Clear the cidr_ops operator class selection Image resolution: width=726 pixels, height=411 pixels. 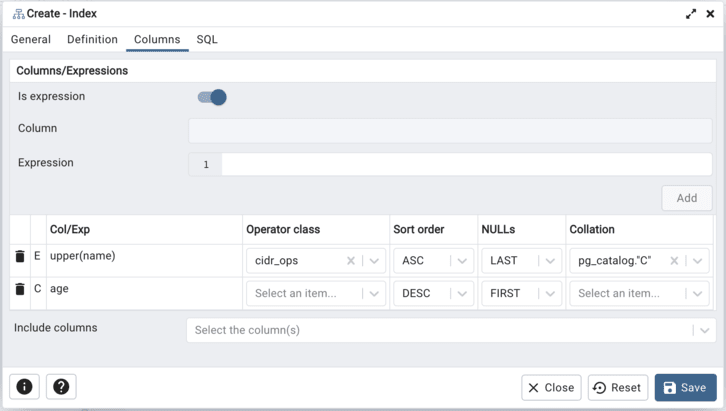(x=351, y=261)
